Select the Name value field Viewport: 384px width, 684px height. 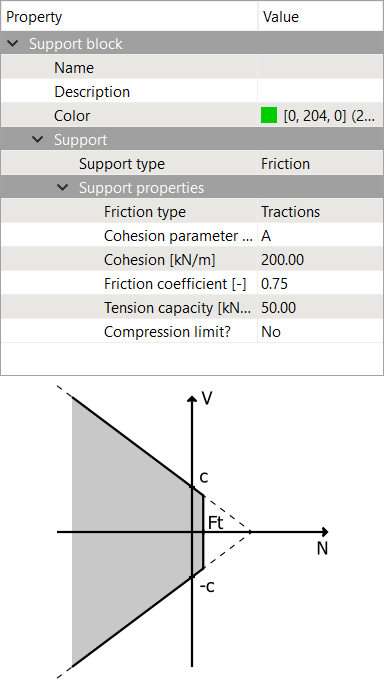pyautogui.click(x=320, y=68)
